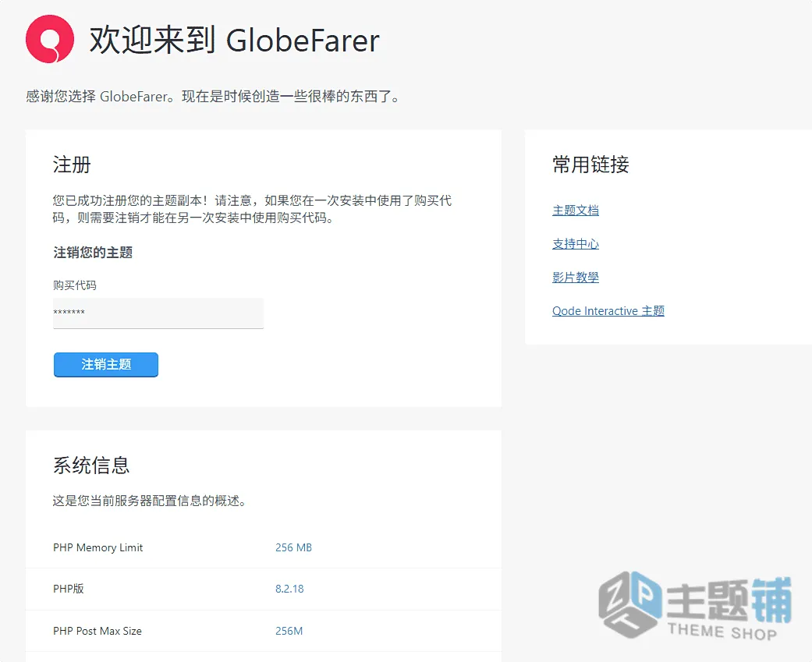Open the 支持中心 link

click(576, 244)
